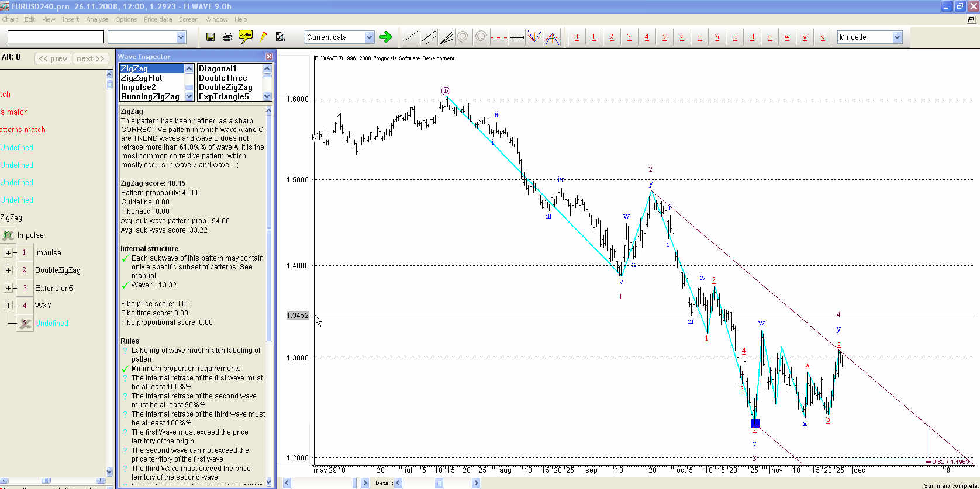Select Impulse2 in the pattern list

coord(151,87)
